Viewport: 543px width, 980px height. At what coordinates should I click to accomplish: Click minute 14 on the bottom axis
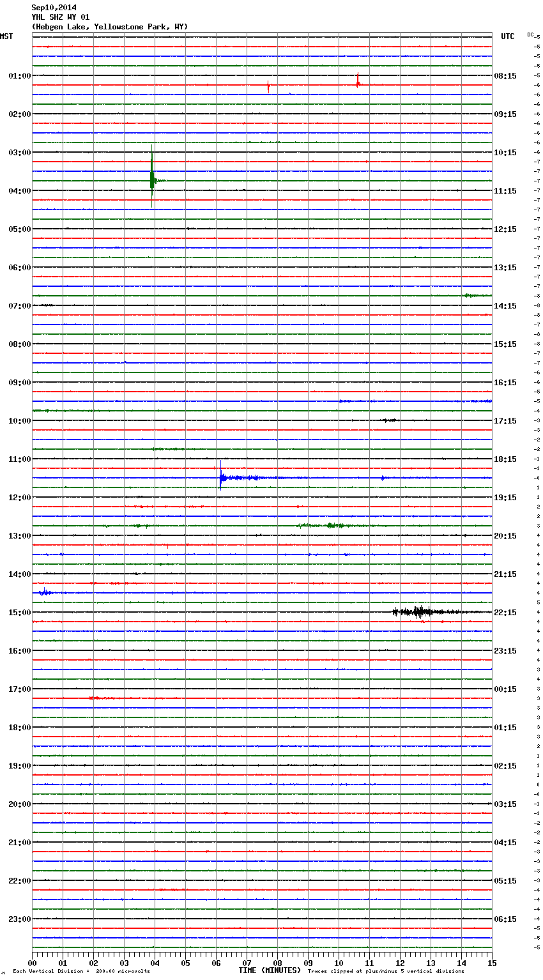461,963
